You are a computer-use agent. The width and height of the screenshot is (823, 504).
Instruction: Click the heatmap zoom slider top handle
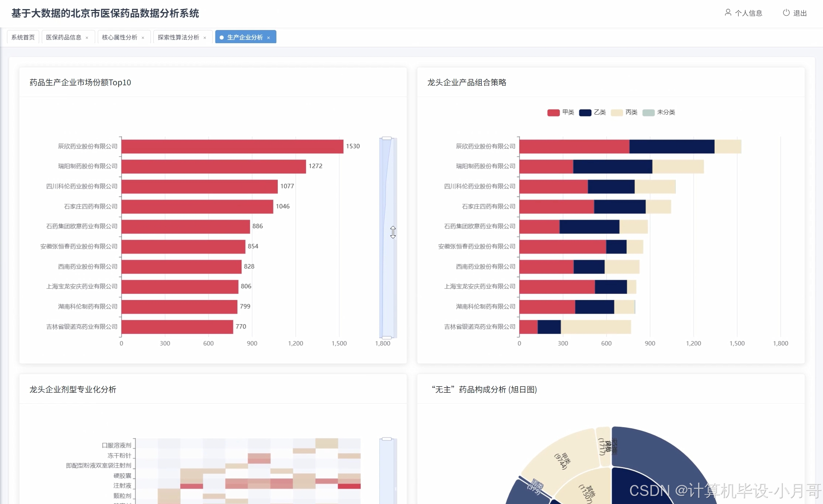(x=387, y=439)
